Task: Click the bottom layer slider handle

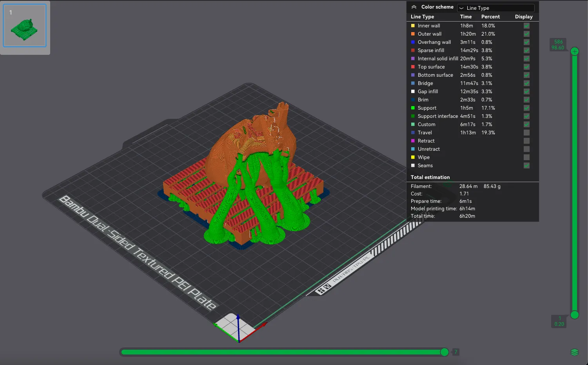Action: coord(575,315)
